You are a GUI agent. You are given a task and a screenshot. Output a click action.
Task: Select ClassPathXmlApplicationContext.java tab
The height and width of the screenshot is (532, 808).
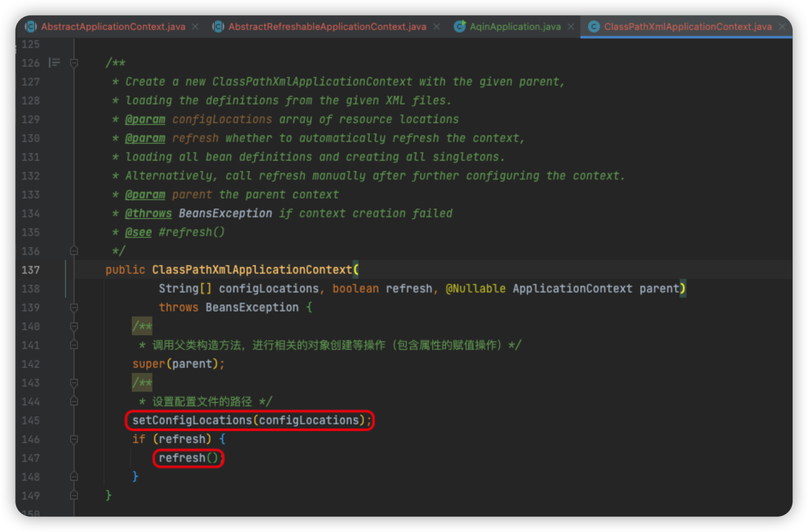[x=688, y=26]
